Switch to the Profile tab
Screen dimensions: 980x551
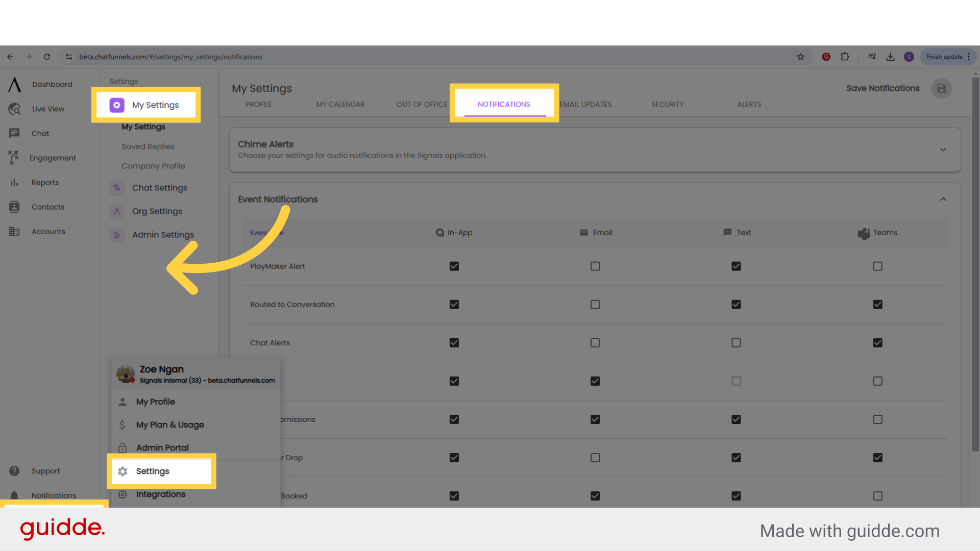coord(259,104)
